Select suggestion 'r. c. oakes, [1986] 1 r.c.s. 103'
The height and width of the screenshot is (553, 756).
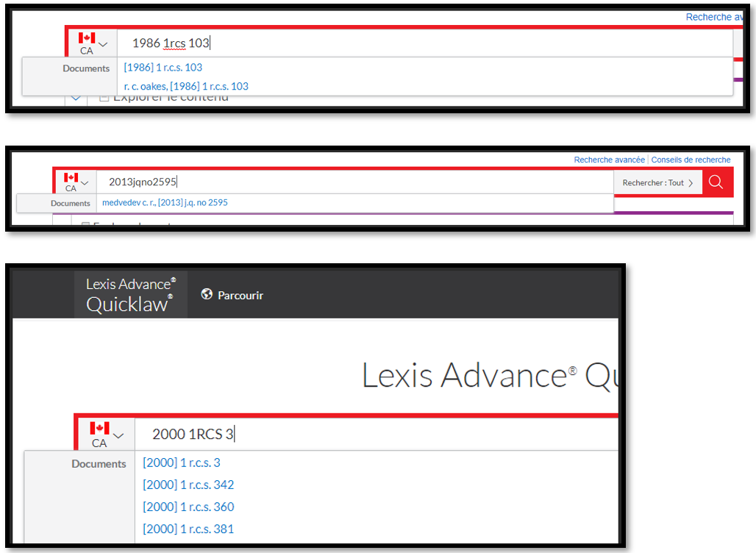tap(186, 86)
